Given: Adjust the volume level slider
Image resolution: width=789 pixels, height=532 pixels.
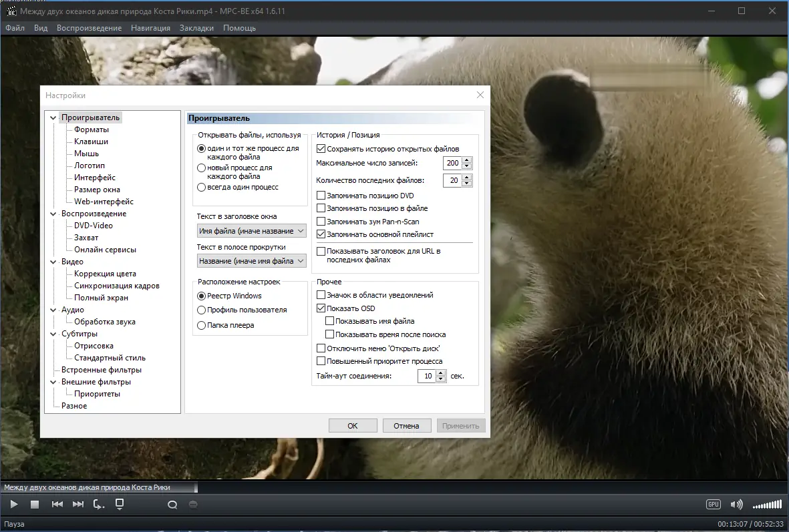Looking at the screenshot, I should tap(767, 505).
